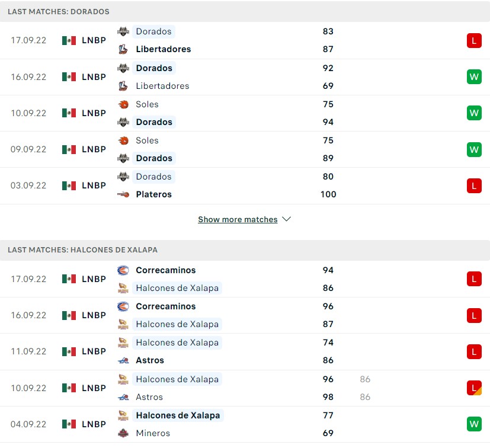Expand the list with Show more matches

(238, 219)
